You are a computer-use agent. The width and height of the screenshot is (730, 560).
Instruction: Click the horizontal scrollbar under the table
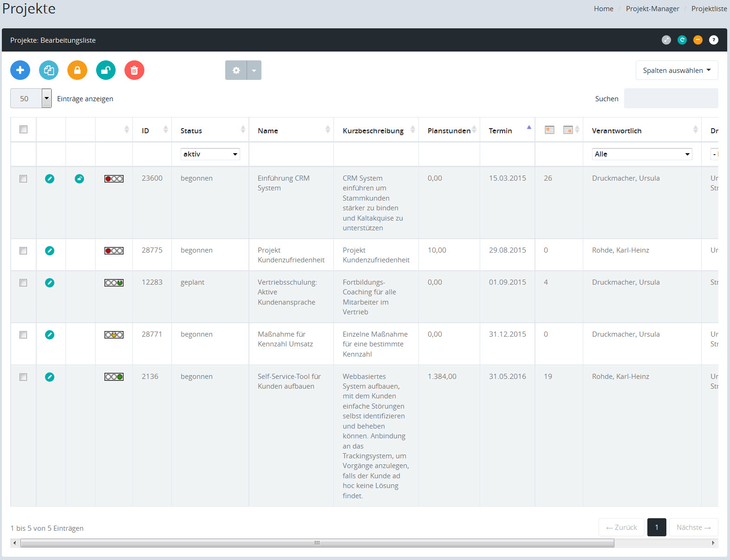point(317,543)
